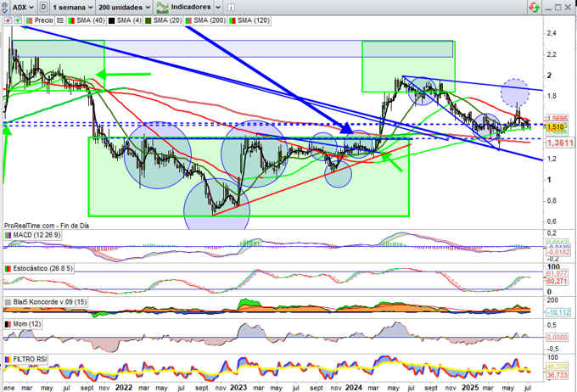The image size is (577, 392).
Task: Click the Precio candlestick color icon
Action: 29,20
